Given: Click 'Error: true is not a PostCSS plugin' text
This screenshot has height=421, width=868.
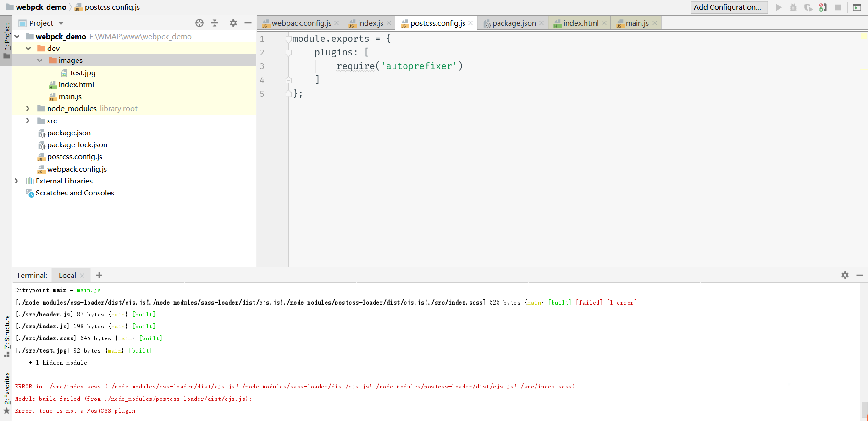Looking at the screenshot, I should tap(75, 411).
